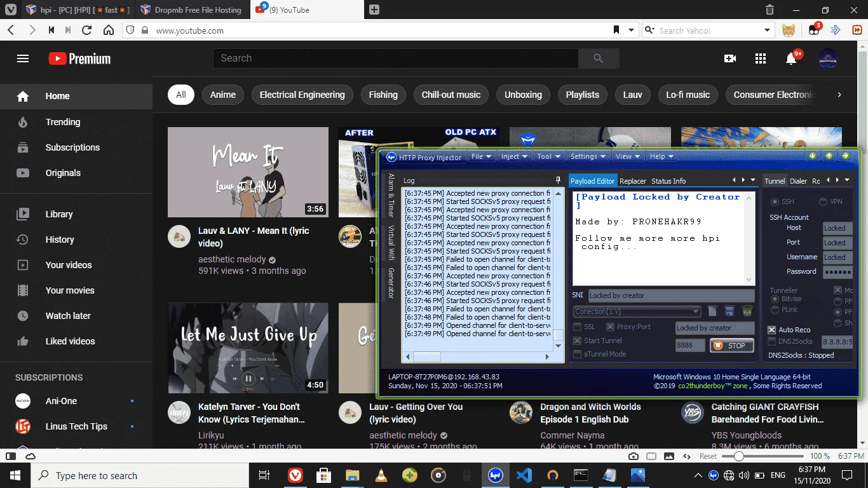
Task: Select the SSH radio button
Action: [x=775, y=201]
